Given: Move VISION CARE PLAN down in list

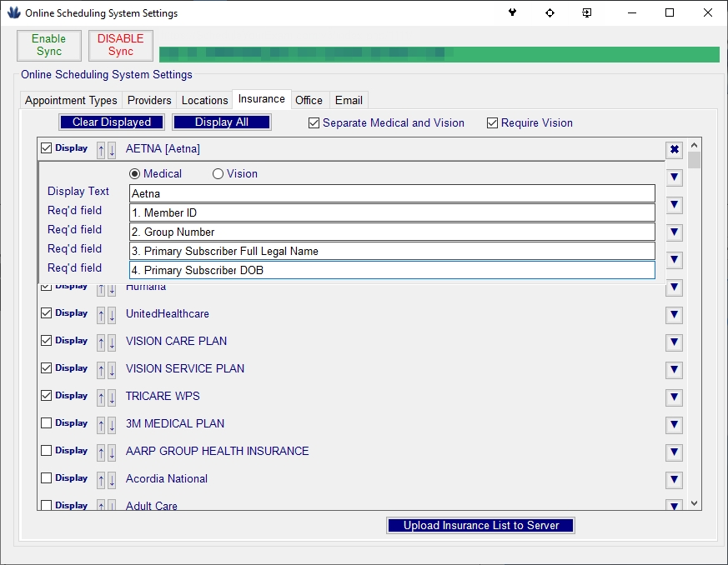Looking at the screenshot, I should (x=112, y=342).
